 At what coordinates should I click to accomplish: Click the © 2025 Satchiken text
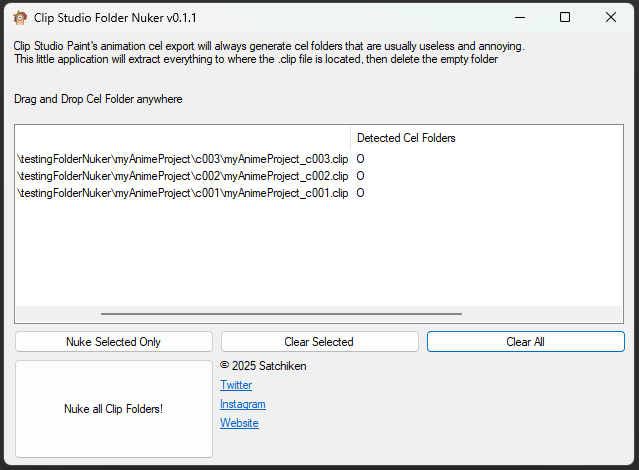pyautogui.click(x=263, y=366)
